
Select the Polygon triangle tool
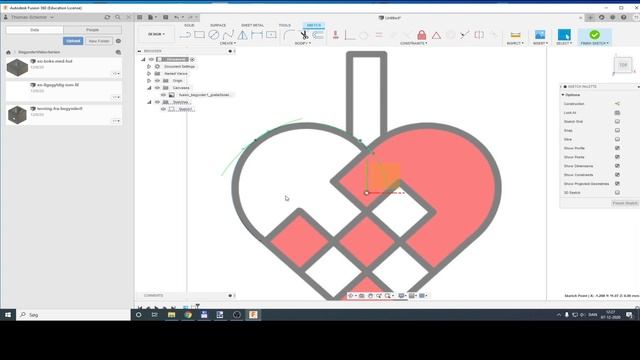click(x=242, y=35)
